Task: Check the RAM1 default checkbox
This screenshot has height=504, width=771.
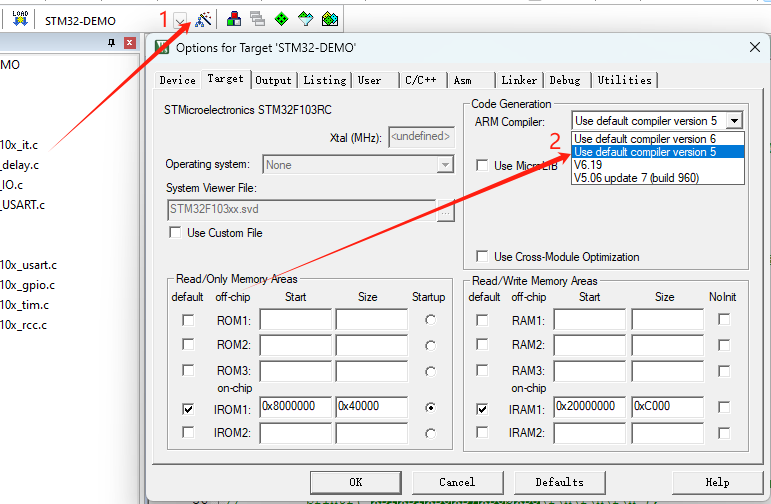Action: click(x=482, y=320)
